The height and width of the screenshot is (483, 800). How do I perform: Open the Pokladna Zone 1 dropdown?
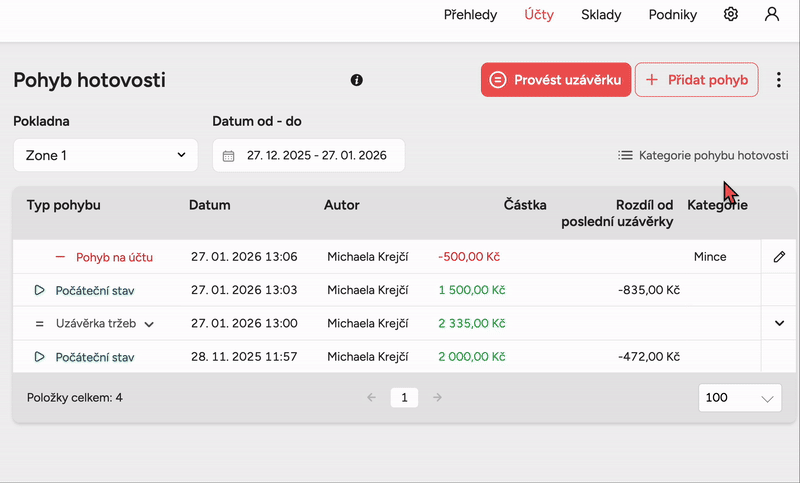105,155
